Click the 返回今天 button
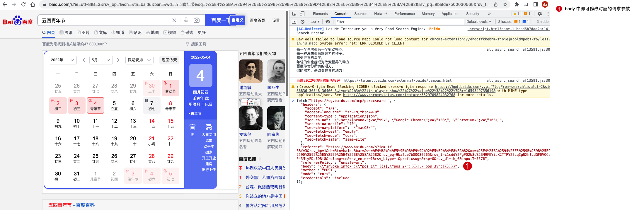The width and height of the screenshot is (644, 210). click(169, 60)
